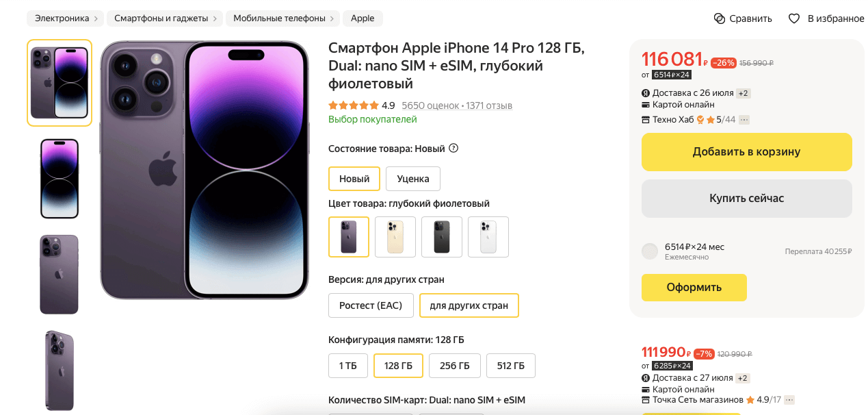The width and height of the screenshot is (868, 415).
Task: Open seller details via the award badge icon
Action: pyautogui.click(x=700, y=119)
